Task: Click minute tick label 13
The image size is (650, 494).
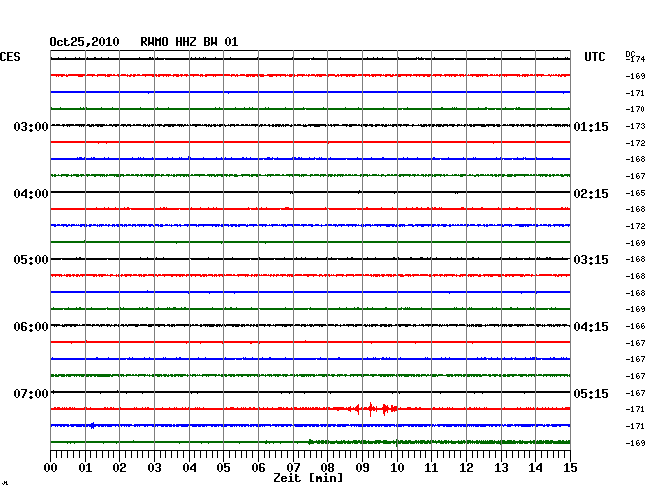Action: point(501,468)
